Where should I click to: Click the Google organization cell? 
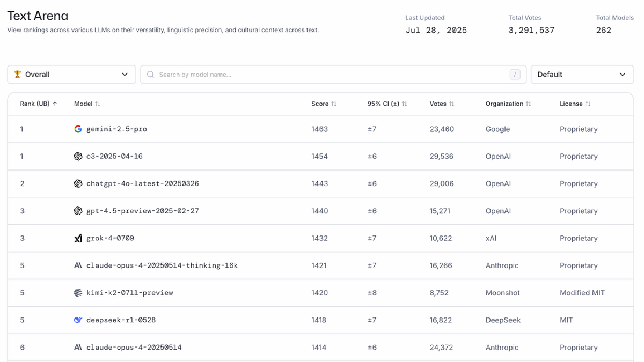click(x=498, y=129)
